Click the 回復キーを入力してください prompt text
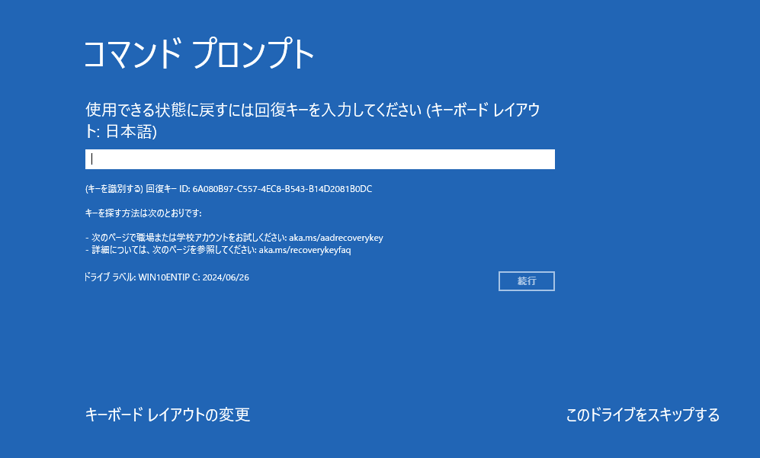Viewport: 760px width, 458px height. 313,120
